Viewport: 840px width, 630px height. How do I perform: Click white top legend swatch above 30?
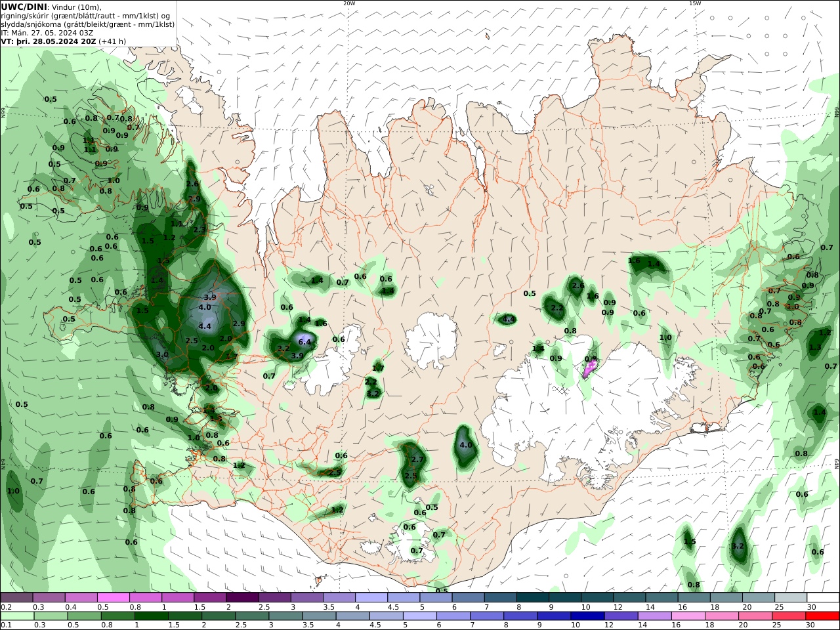coord(823,598)
